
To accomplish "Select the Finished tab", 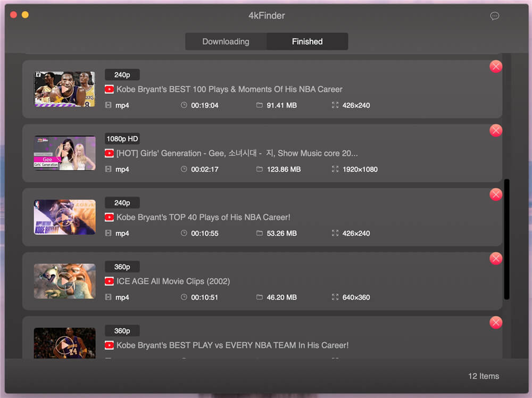I will pos(307,41).
